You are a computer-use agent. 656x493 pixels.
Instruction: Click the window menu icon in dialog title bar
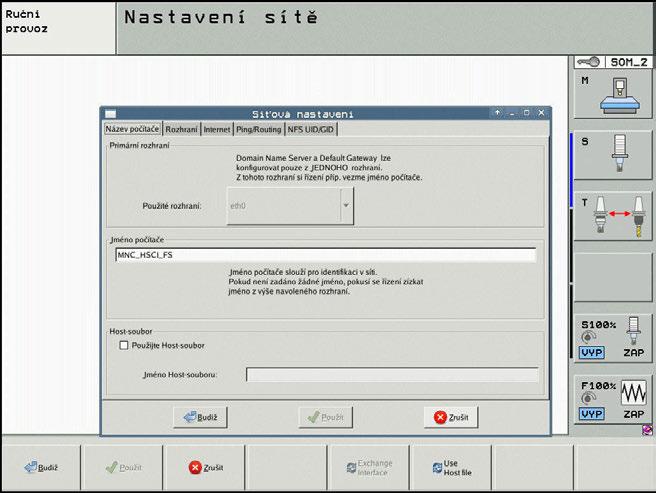pyautogui.click(x=110, y=113)
